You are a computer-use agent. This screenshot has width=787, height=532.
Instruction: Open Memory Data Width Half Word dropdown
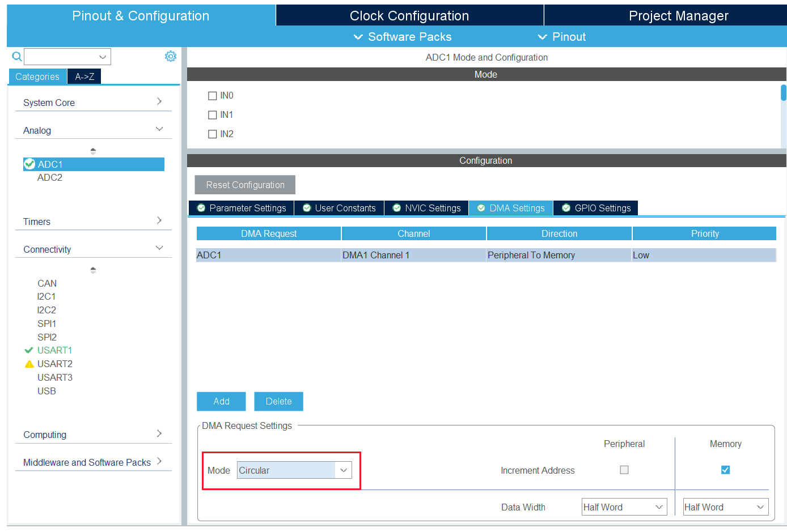pos(725,507)
